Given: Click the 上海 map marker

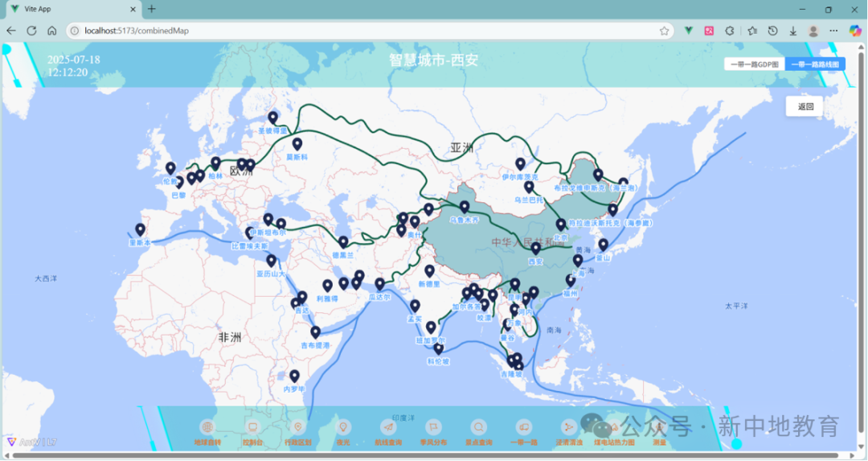Looking at the screenshot, I should pyautogui.click(x=577, y=261).
